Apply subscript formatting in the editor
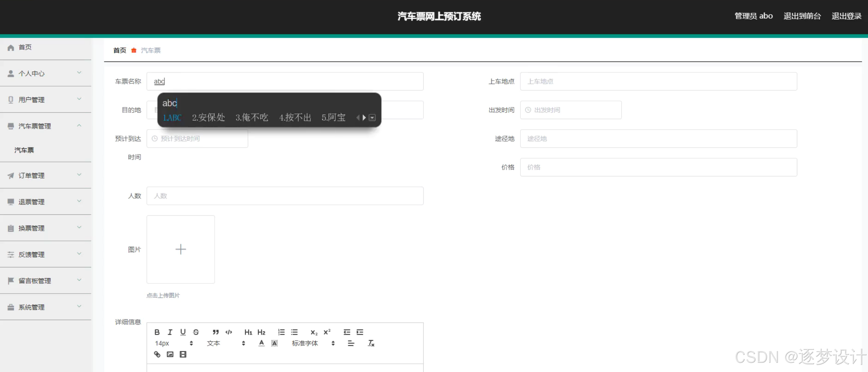This screenshot has height=372, width=868. point(313,332)
